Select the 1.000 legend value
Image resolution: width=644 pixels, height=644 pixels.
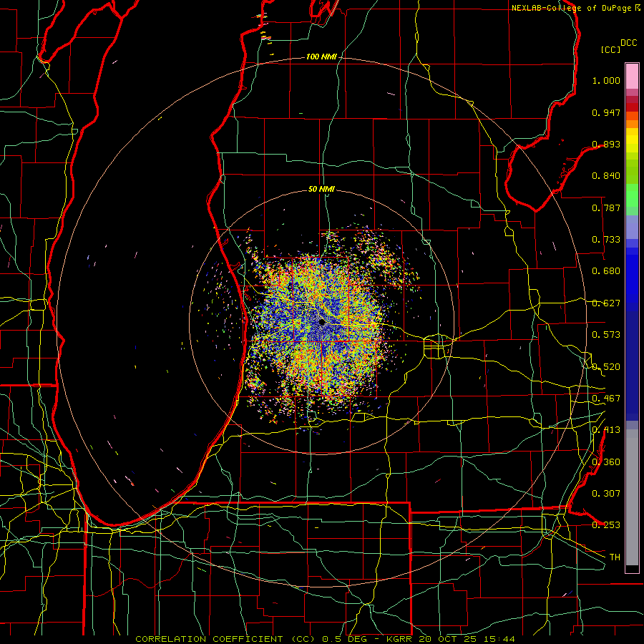pyautogui.click(x=606, y=80)
